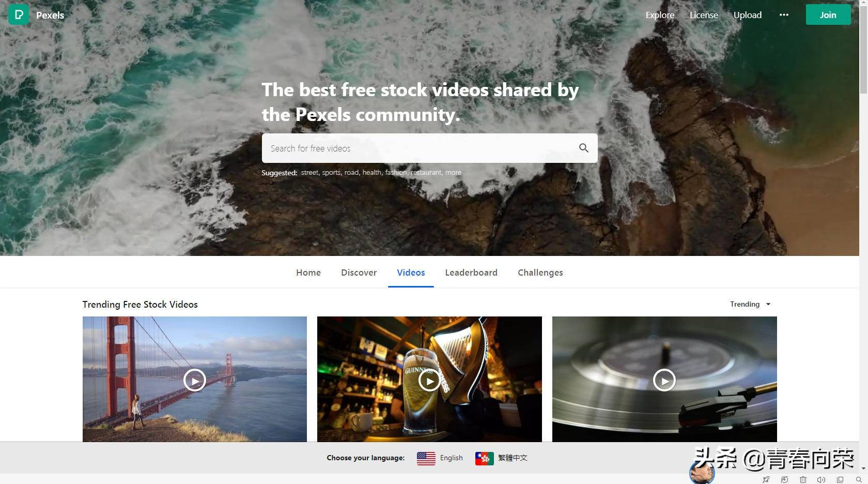Select the US flag icon for English
Image resolution: width=868 pixels, height=484 pixels.
coord(426,458)
